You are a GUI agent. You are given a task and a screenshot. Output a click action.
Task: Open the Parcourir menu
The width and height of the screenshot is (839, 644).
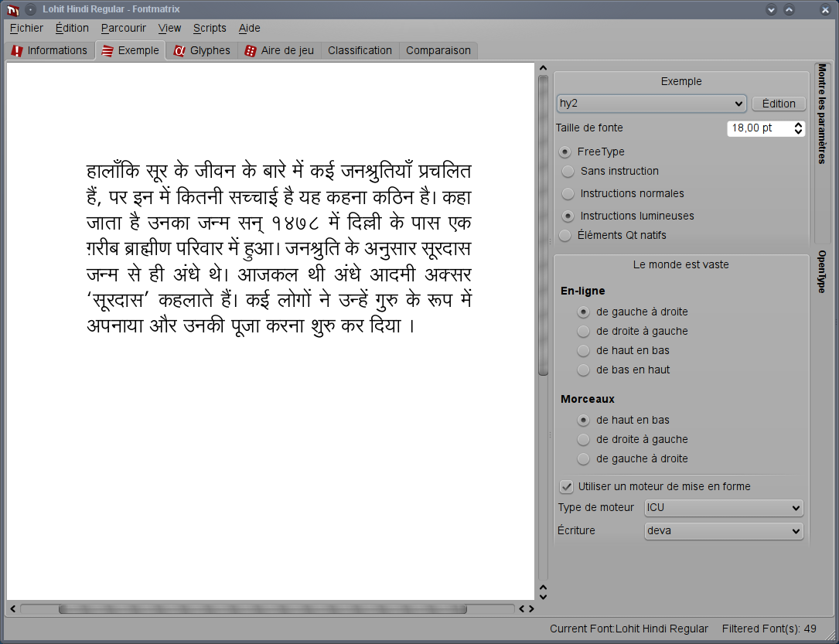(x=124, y=29)
